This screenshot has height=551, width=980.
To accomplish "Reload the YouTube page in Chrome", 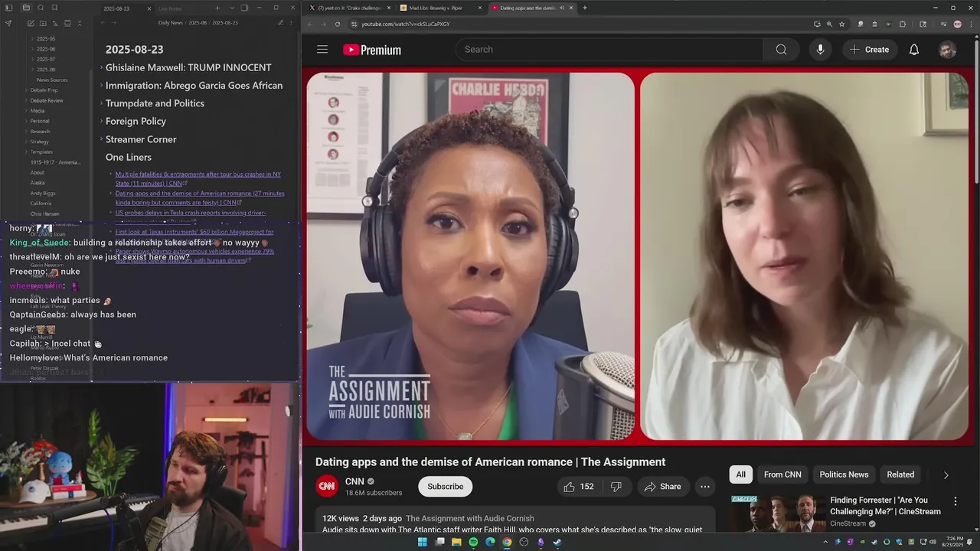I will pos(338,24).
